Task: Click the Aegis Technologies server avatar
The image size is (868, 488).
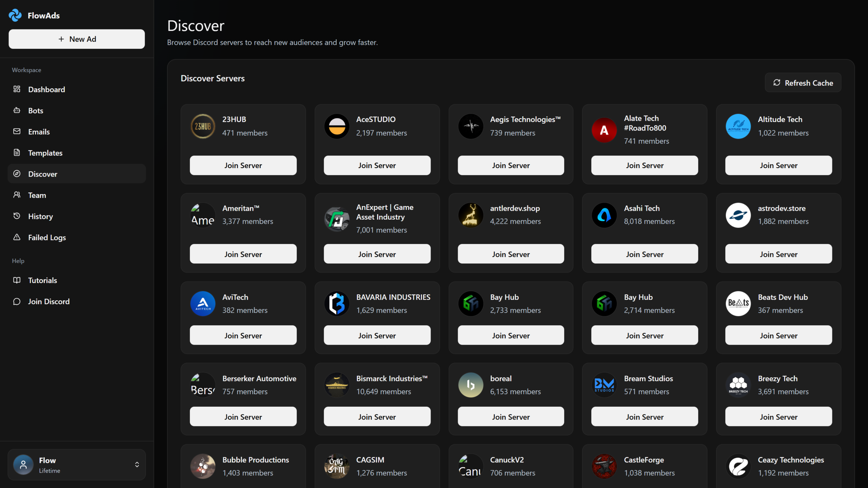Action: (x=471, y=126)
